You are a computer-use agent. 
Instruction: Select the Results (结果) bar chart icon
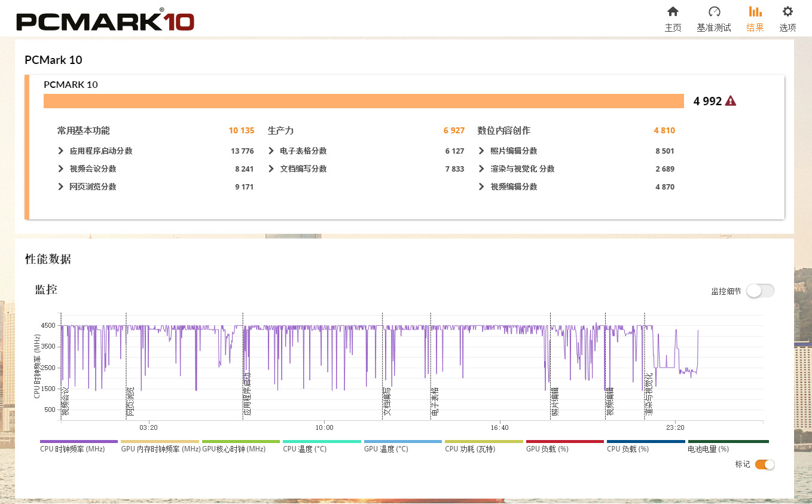coord(755,11)
